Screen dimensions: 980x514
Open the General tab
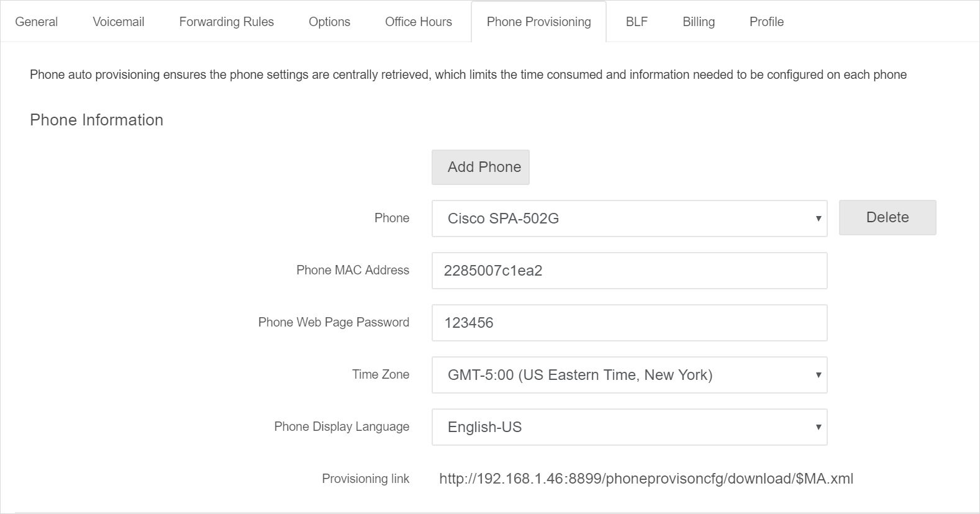36,22
